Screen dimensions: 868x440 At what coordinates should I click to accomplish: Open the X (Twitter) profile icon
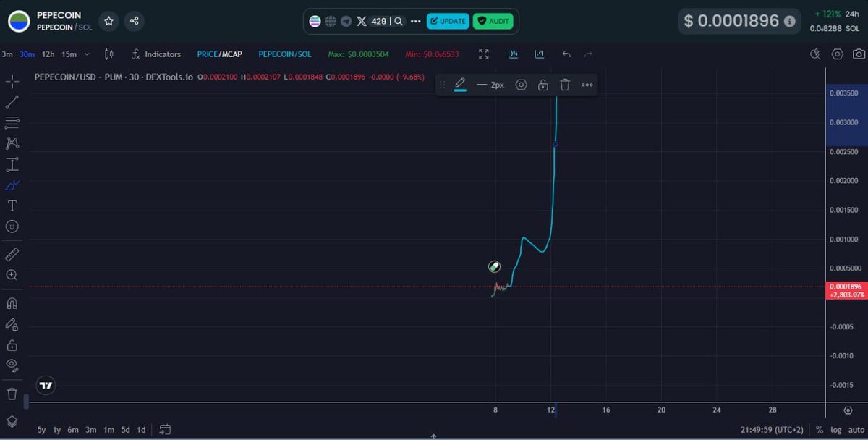[x=362, y=21]
